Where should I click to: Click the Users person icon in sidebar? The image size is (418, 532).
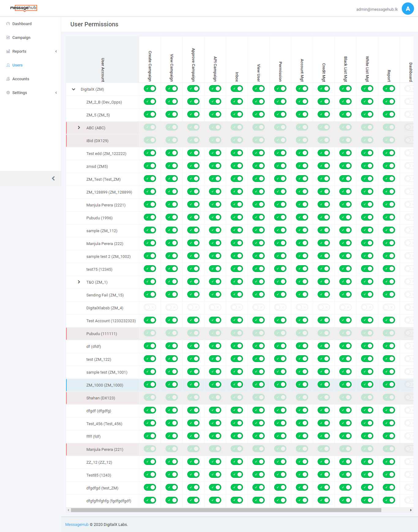(x=8, y=65)
